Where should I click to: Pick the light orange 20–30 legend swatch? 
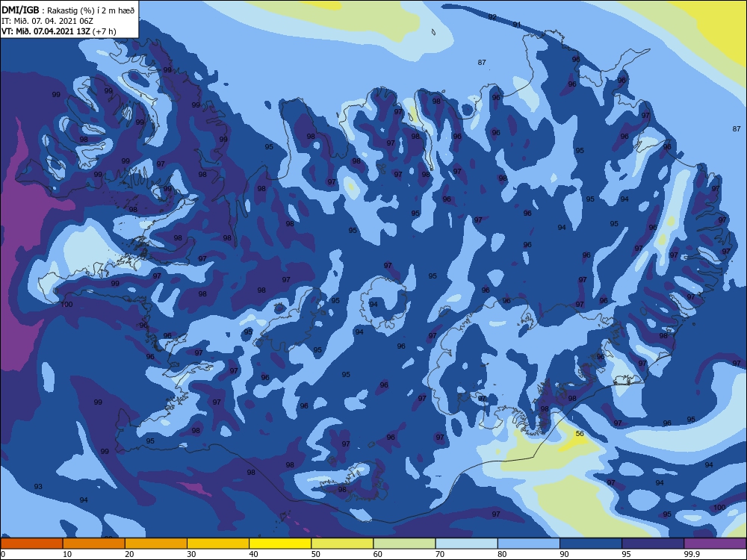(156, 544)
